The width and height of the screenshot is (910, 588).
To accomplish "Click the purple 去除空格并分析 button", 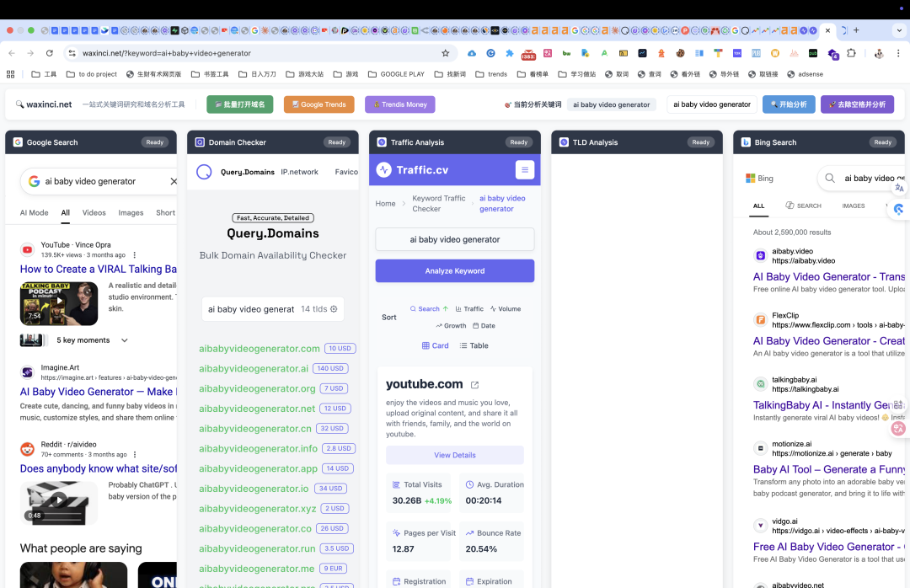I will [857, 104].
